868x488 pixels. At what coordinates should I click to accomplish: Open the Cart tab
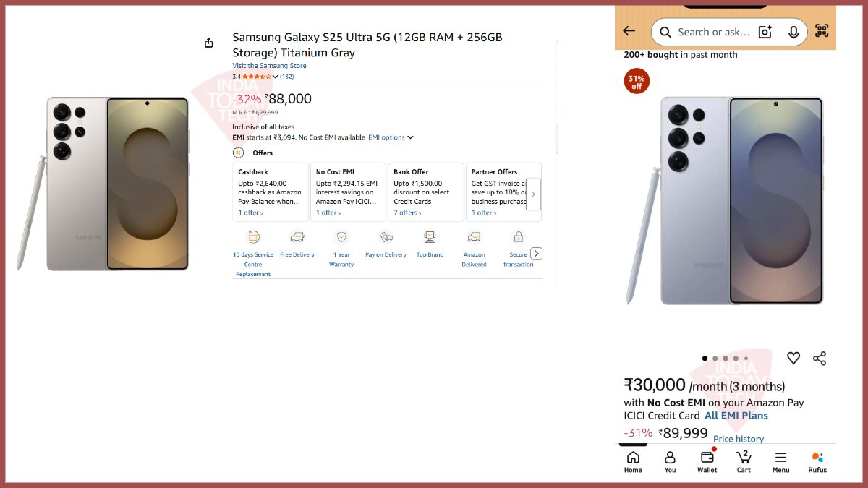point(744,462)
